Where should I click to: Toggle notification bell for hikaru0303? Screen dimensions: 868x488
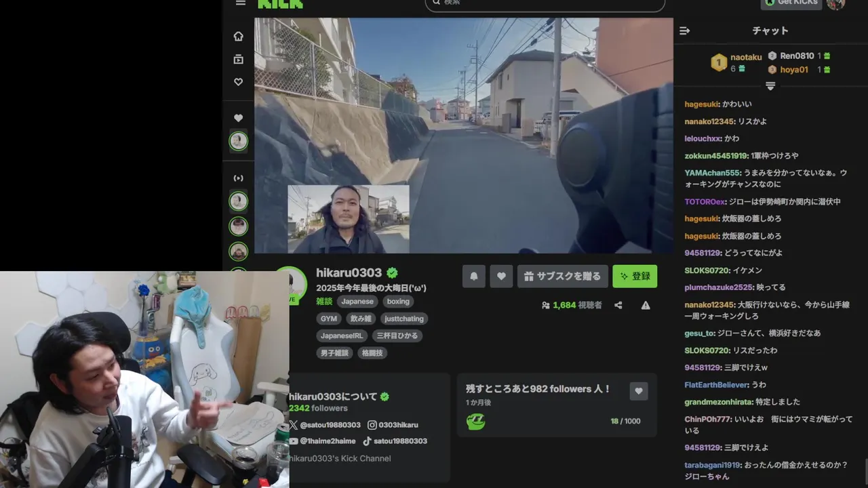click(x=474, y=276)
